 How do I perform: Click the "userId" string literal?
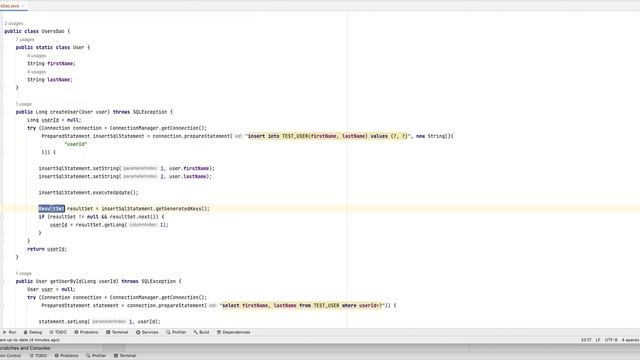click(76, 144)
